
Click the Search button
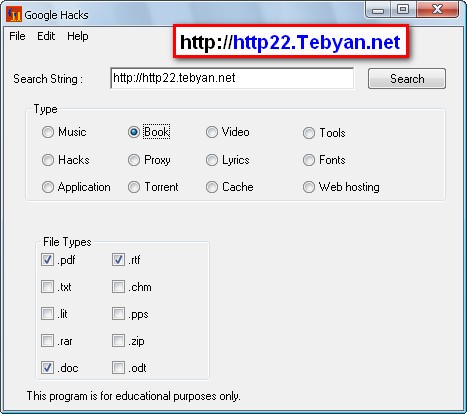(x=407, y=79)
